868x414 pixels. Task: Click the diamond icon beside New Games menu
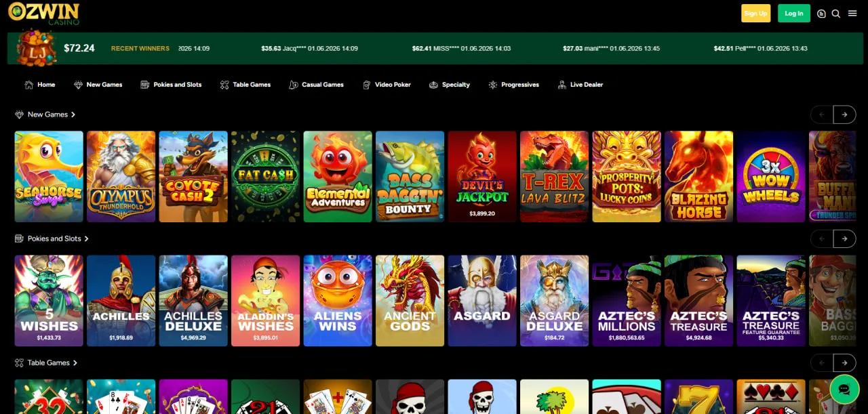coord(78,85)
